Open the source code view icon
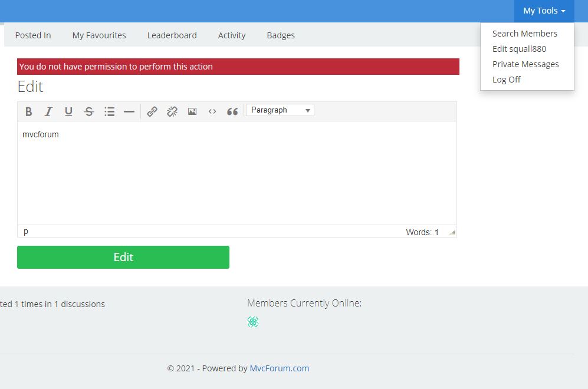The height and width of the screenshot is (389, 588). (212, 111)
